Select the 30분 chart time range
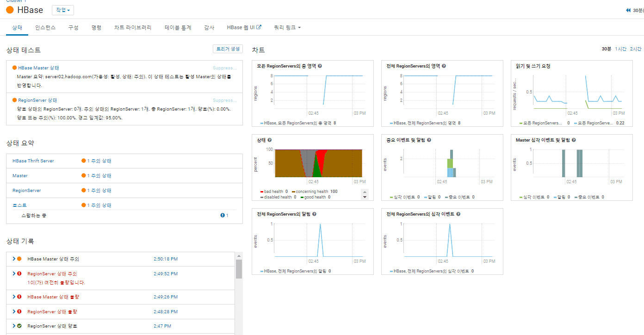This screenshot has width=644, height=335. coord(607,49)
